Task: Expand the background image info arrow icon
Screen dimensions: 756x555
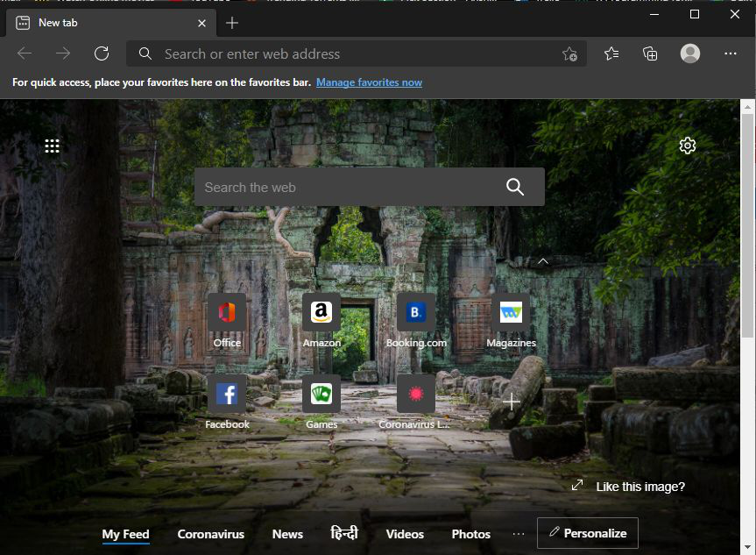Action: [577, 485]
